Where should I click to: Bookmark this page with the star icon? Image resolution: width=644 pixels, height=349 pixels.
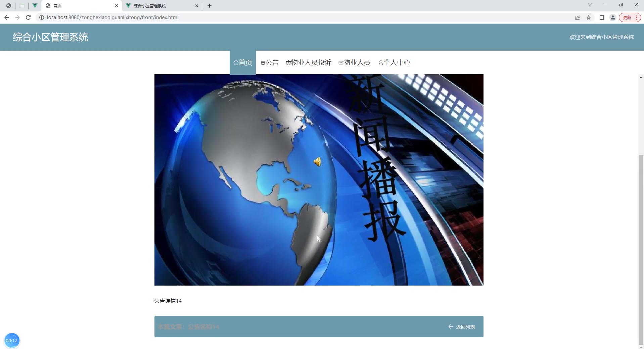pos(589,17)
